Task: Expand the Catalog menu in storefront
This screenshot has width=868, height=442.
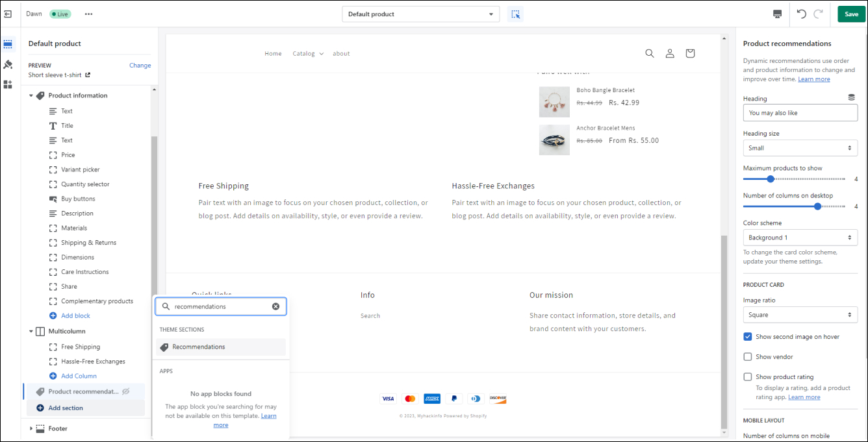Action: [x=308, y=53]
